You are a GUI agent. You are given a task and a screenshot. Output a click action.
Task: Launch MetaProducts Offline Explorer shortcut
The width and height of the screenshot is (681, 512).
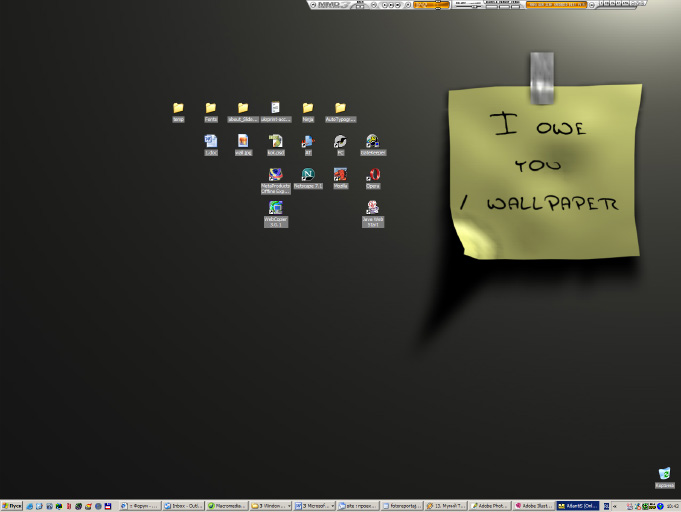tap(275, 181)
